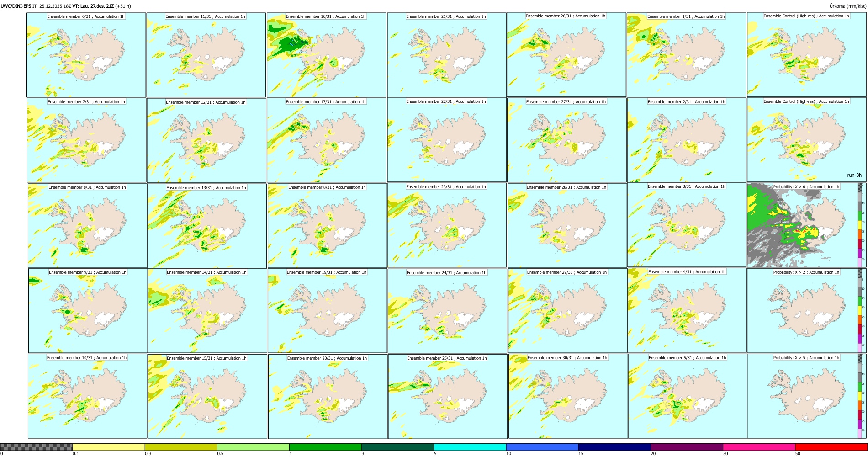Select the Ensemble member 1/31 map panel

[686, 55]
